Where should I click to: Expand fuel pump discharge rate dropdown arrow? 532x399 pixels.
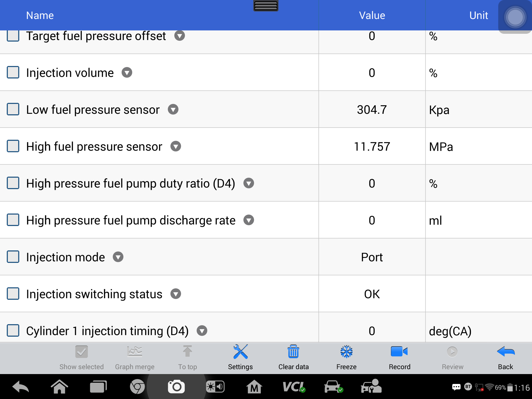[x=249, y=220]
